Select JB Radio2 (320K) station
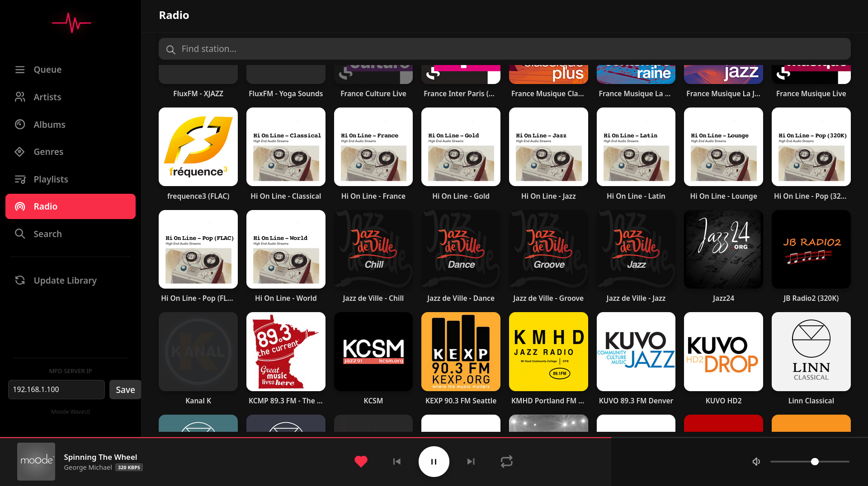The image size is (868, 486). [811, 249]
